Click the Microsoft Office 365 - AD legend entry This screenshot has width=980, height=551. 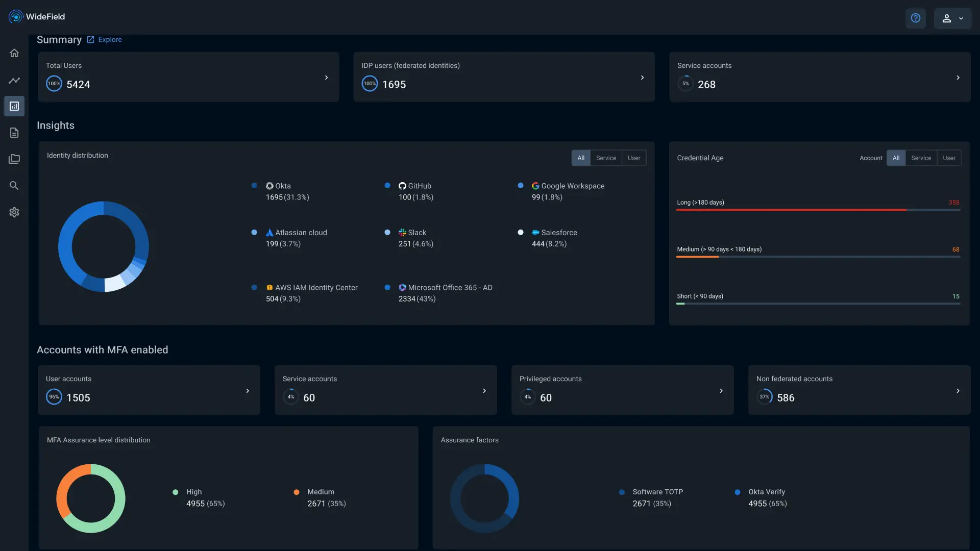click(x=445, y=288)
